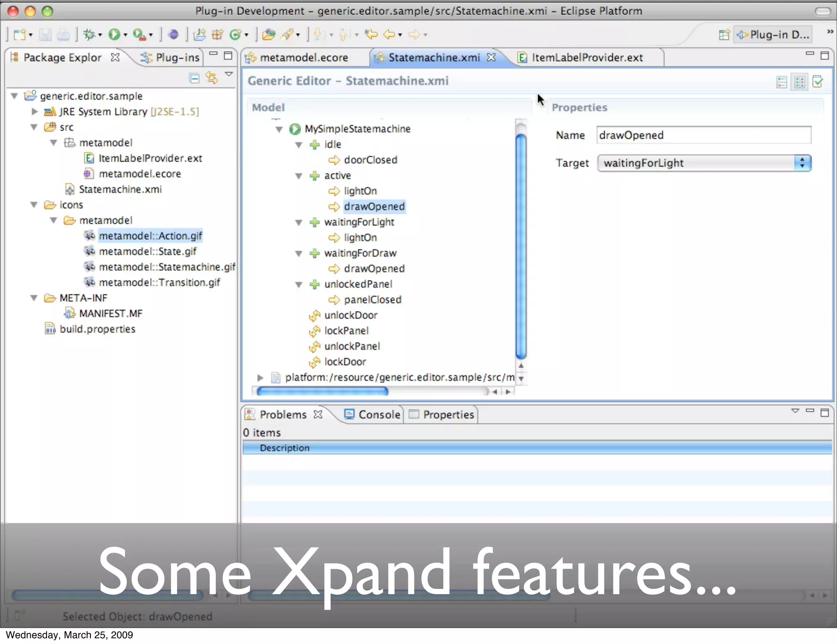Click the Open Perspective icon
Image resolution: width=837 pixels, height=644 pixels.
point(724,35)
